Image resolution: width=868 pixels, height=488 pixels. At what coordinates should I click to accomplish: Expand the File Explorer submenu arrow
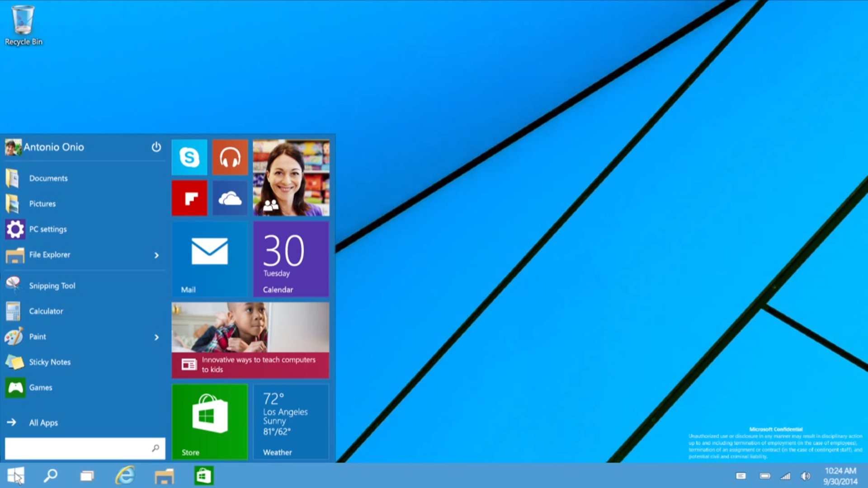(x=156, y=255)
